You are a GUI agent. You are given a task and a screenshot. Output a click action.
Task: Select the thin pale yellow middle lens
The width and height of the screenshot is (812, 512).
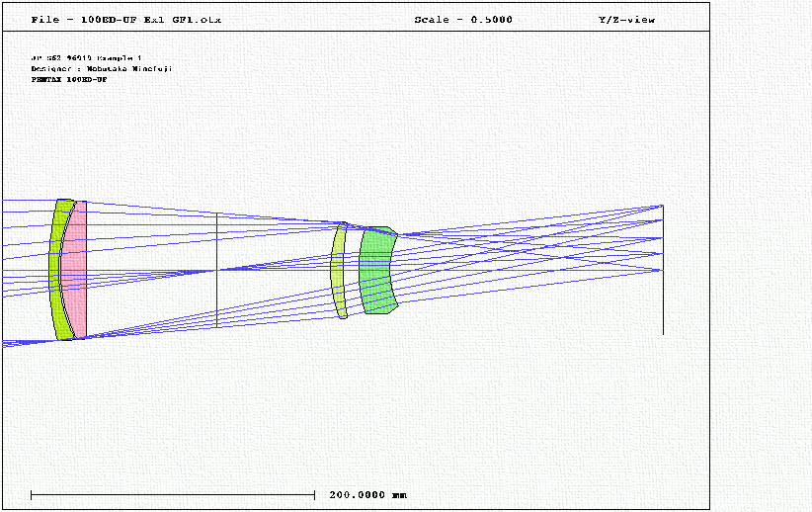click(339, 270)
